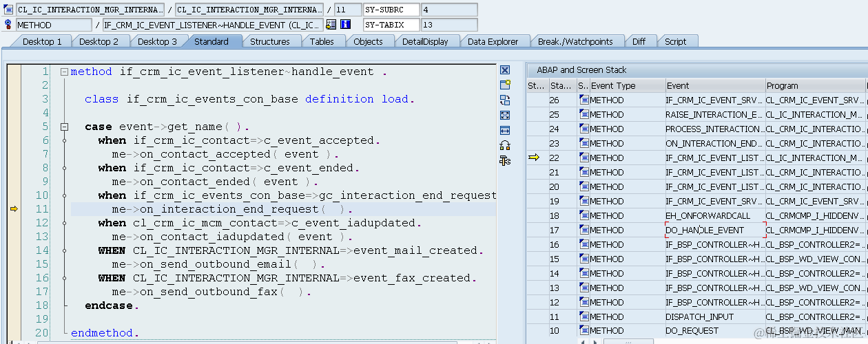Open the Diff tab
This screenshot has width=868, height=344.
(x=639, y=41)
